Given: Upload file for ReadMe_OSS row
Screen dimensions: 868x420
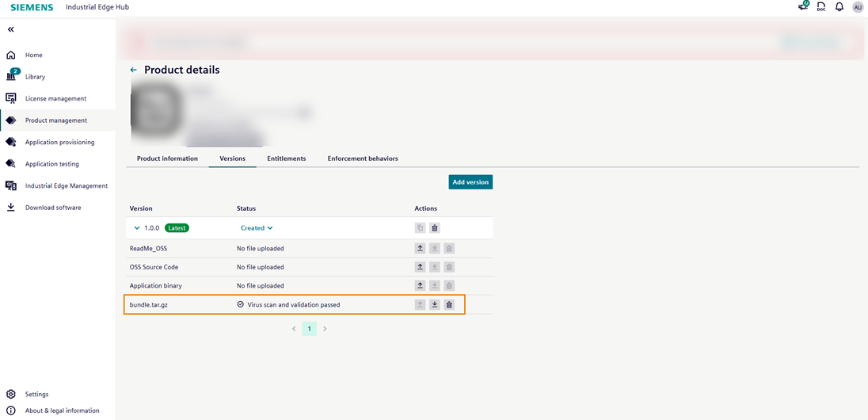Looking at the screenshot, I should [x=421, y=248].
